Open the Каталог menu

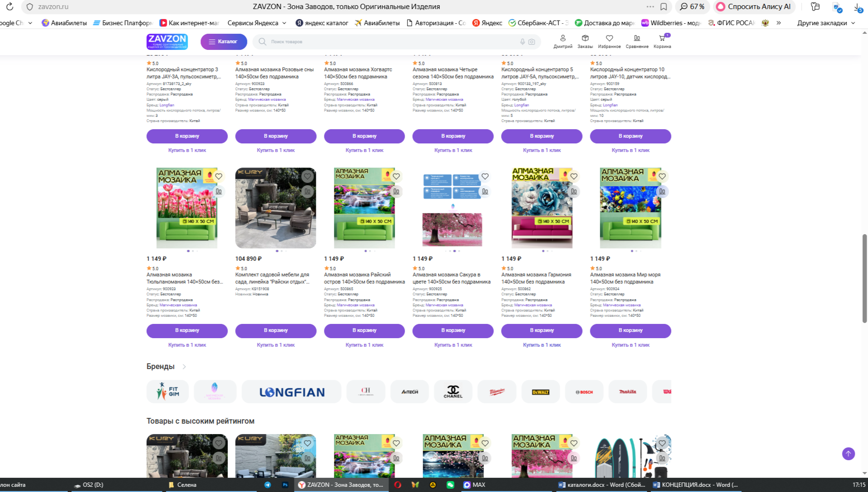click(224, 42)
